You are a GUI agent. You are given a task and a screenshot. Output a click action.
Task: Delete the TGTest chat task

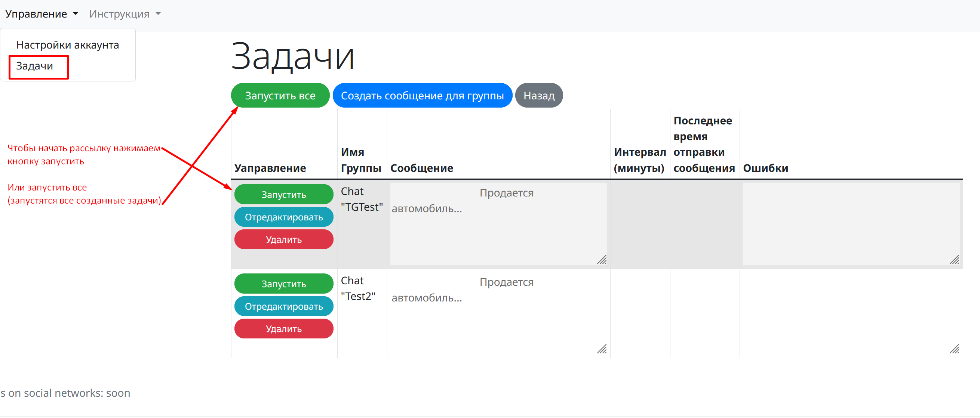[x=283, y=239]
